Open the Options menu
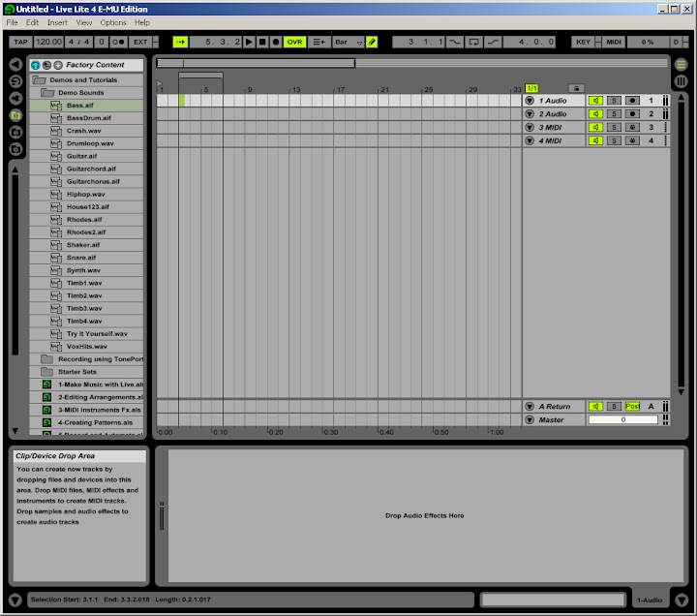This screenshot has width=697, height=616. click(113, 22)
